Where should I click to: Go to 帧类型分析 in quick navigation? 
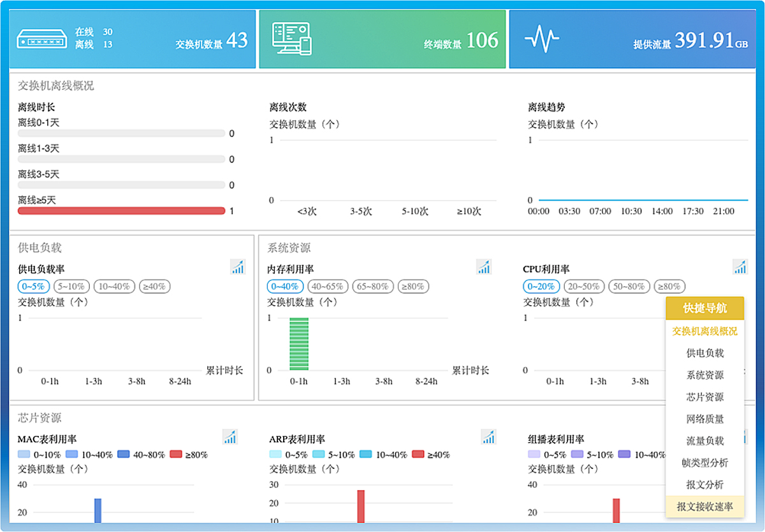click(704, 463)
